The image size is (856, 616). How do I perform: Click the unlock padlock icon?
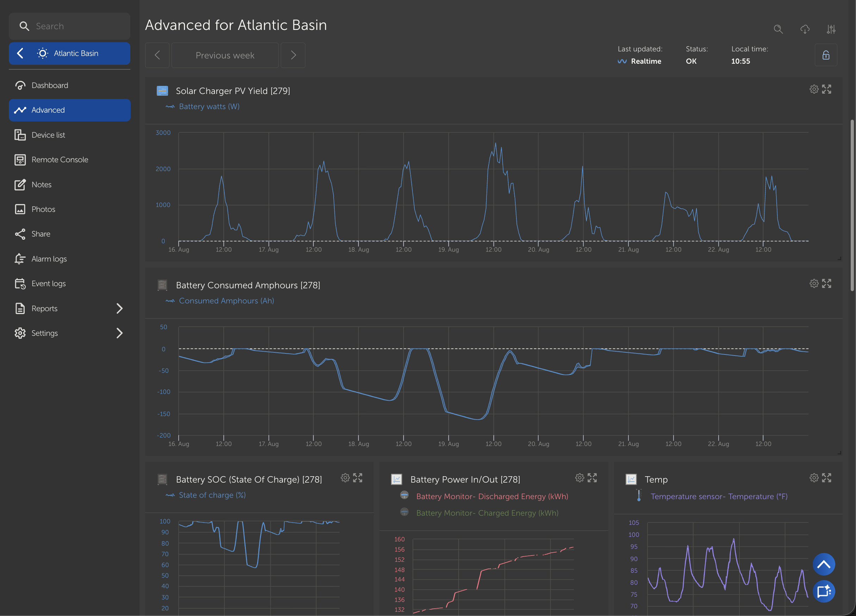(x=826, y=55)
